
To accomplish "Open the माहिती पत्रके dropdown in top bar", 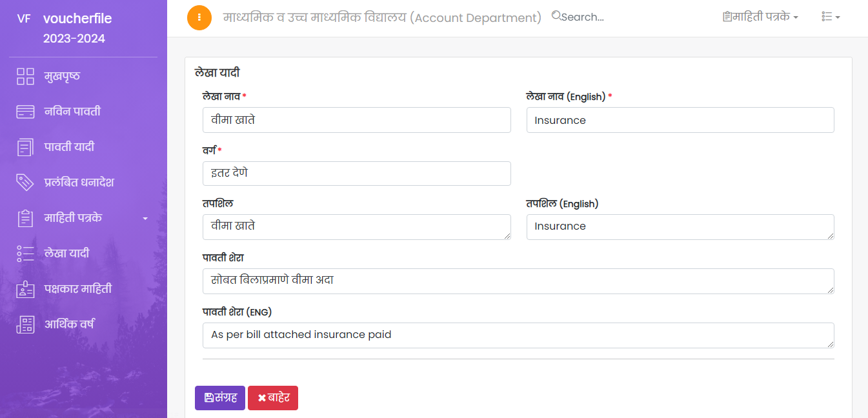I will click(761, 17).
